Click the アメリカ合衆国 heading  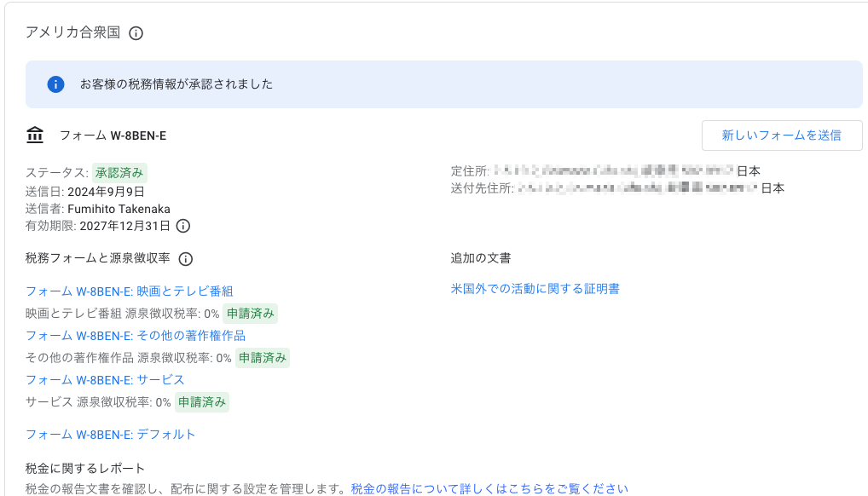(x=73, y=32)
